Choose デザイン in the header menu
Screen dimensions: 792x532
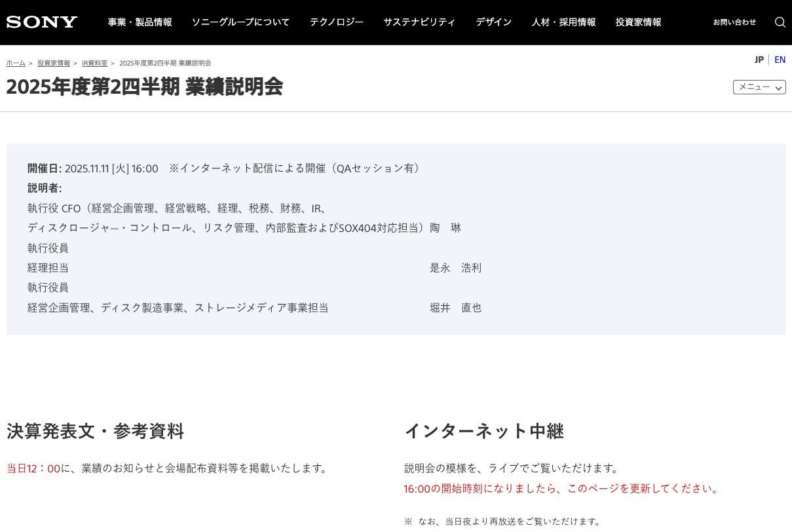[x=493, y=22]
